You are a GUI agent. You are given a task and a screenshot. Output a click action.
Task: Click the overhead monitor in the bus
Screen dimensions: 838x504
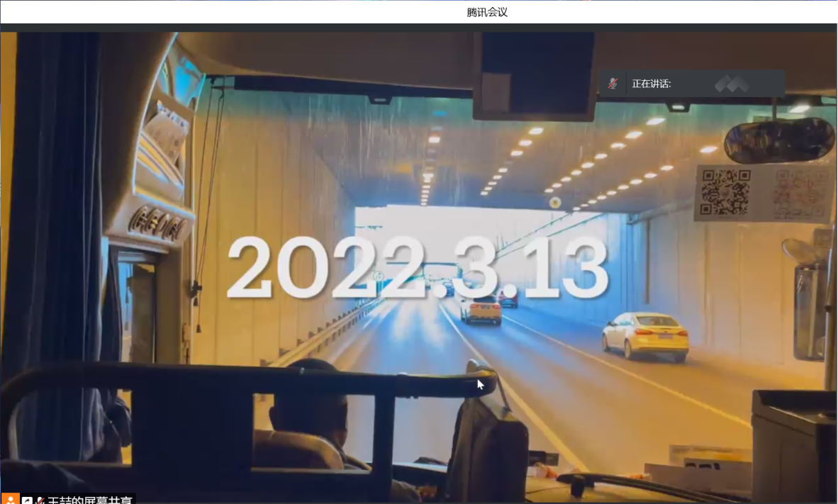535,74
